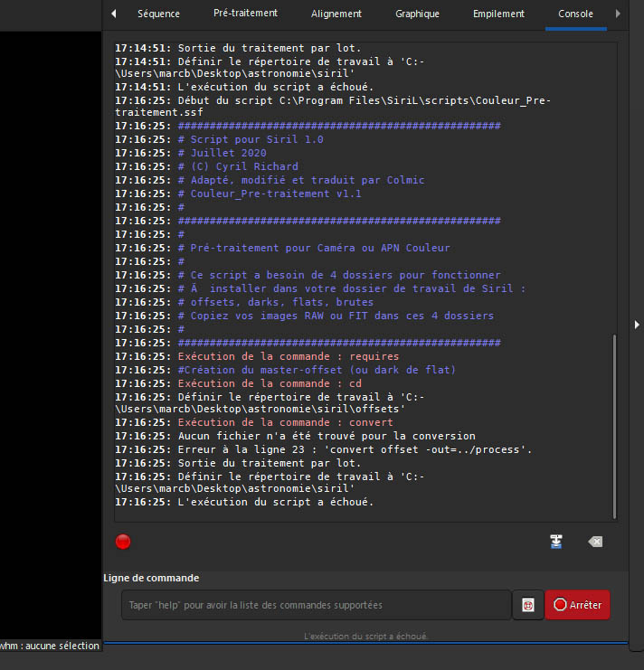Viewport: 644px width, 670px height.
Task: Click the 'fwhm : aucune sélection' status text
Action: tap(50, 646)
